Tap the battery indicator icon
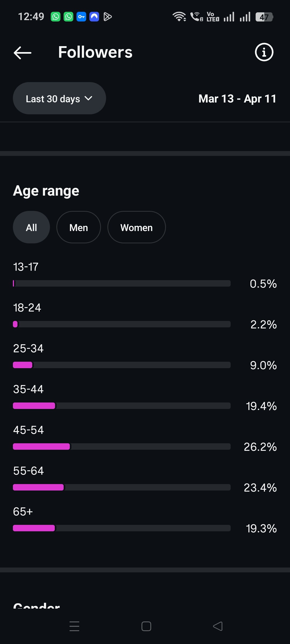The width and height of the screenshot is (290, 644). coord(264,17)
